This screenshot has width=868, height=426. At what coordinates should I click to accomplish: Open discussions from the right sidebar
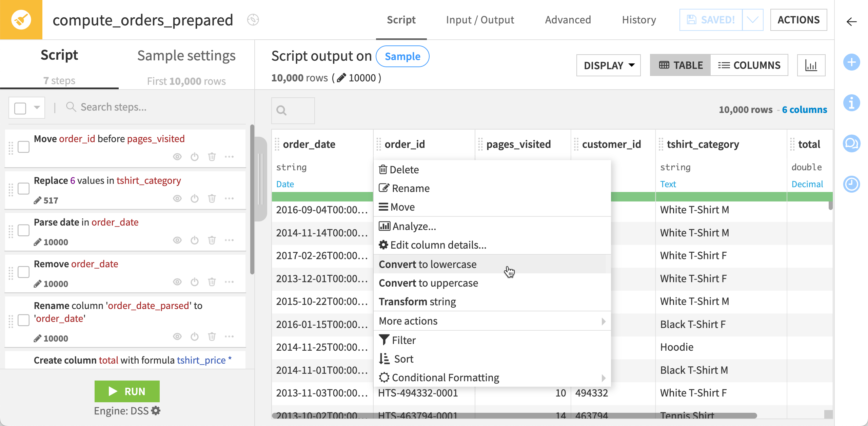(852, 143)
